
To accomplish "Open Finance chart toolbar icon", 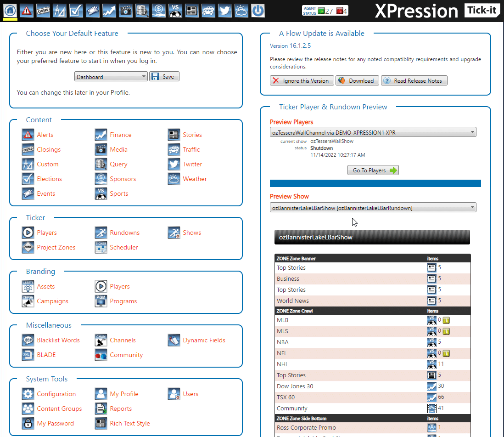I will 109,11.
